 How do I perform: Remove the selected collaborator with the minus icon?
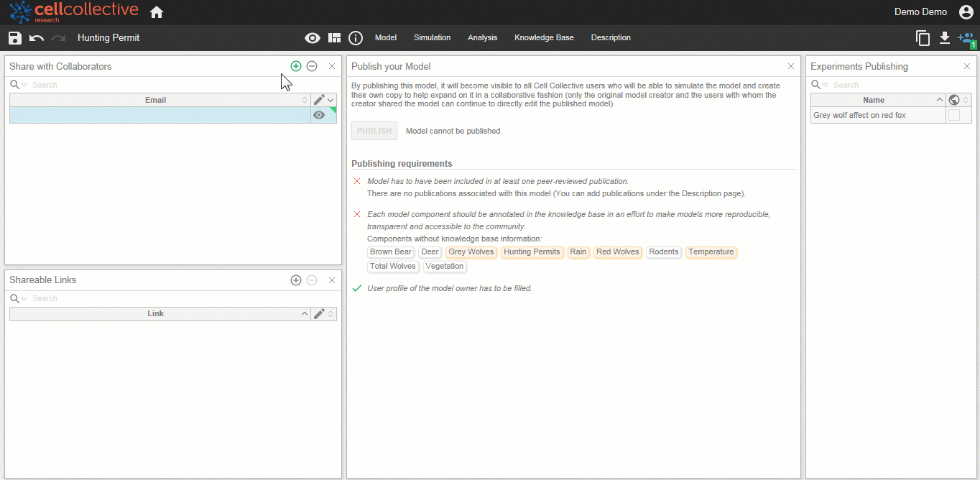[x=312, y=66]
